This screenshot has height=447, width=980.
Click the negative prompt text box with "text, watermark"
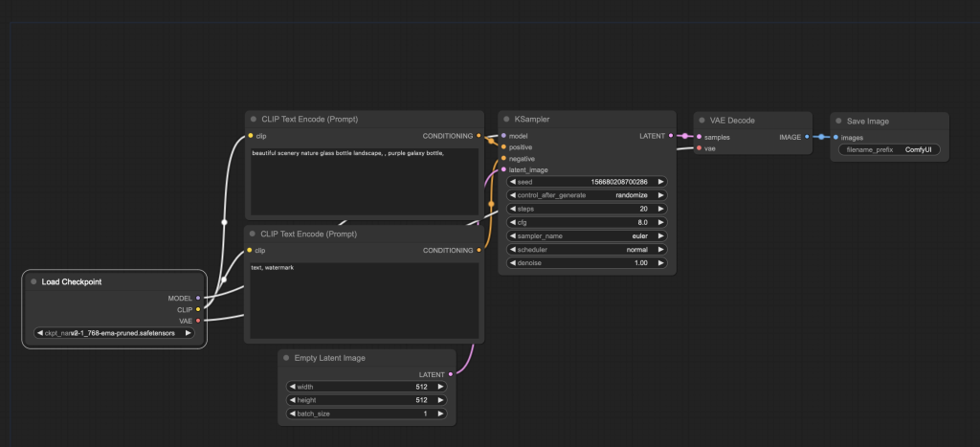click(x=362, y=300)
